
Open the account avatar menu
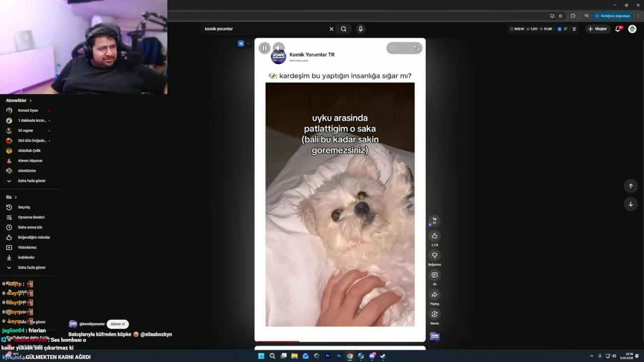point(632,29)
